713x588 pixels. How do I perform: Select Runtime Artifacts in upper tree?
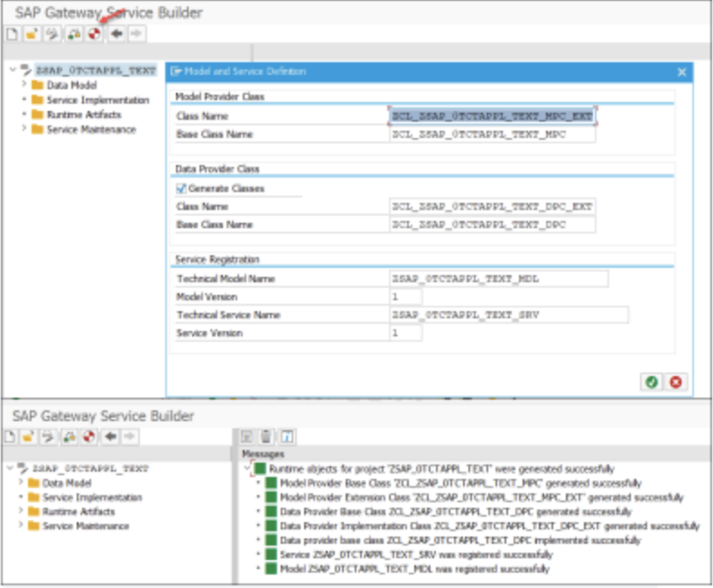84,115
